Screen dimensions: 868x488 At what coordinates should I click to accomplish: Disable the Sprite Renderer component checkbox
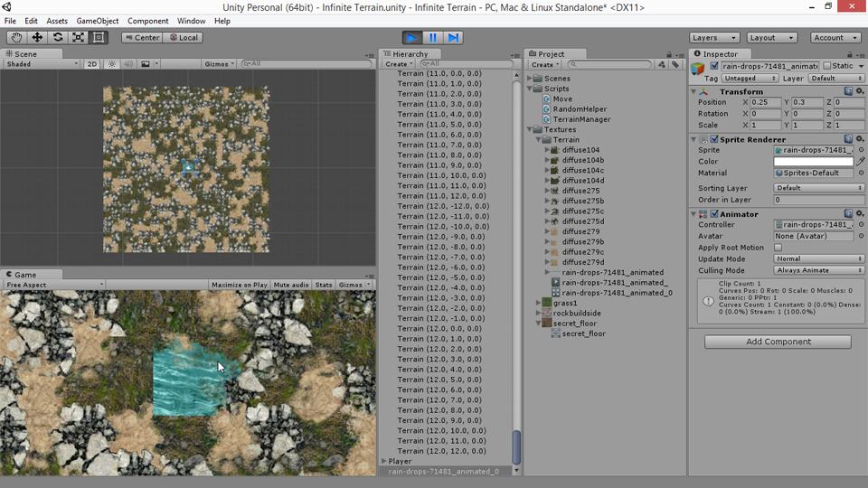714,139
